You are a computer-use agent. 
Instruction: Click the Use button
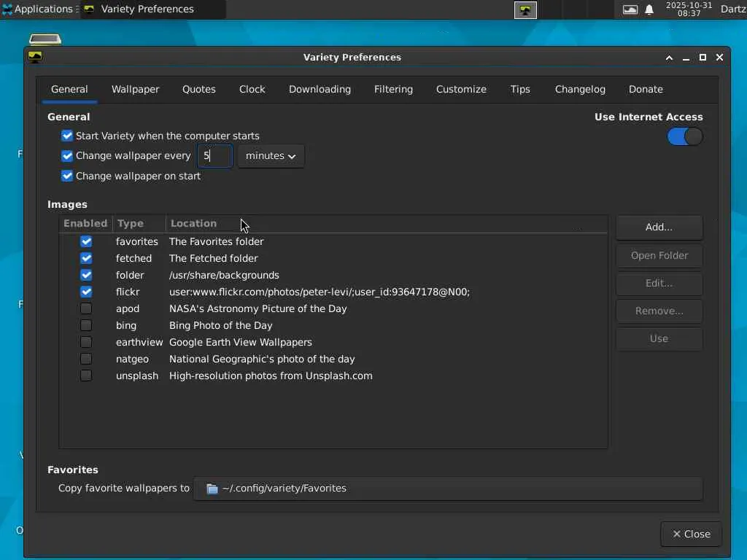659,338
